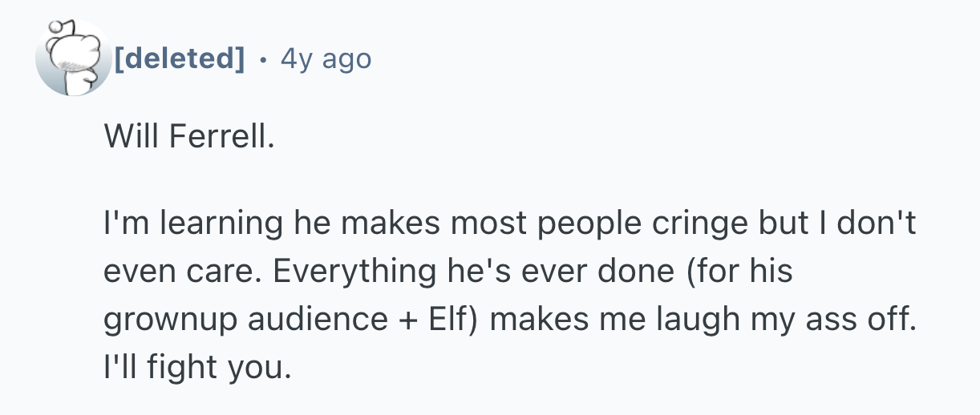Click the "Will Ferrell." comment line

click(189, 139)
